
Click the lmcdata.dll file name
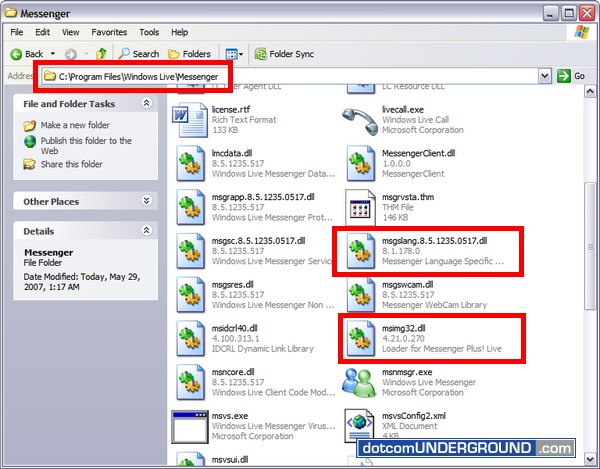pyautogui.click(x=232, y=153)
